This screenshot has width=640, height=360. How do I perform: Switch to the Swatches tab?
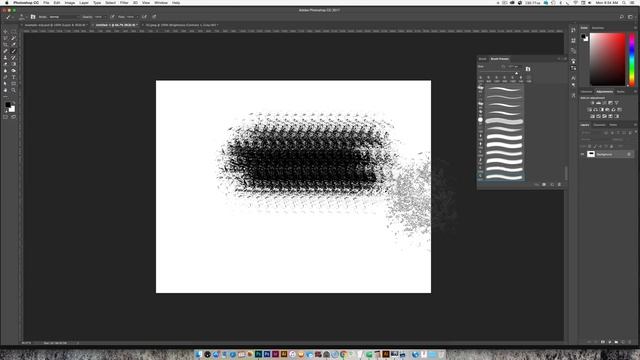598,28
